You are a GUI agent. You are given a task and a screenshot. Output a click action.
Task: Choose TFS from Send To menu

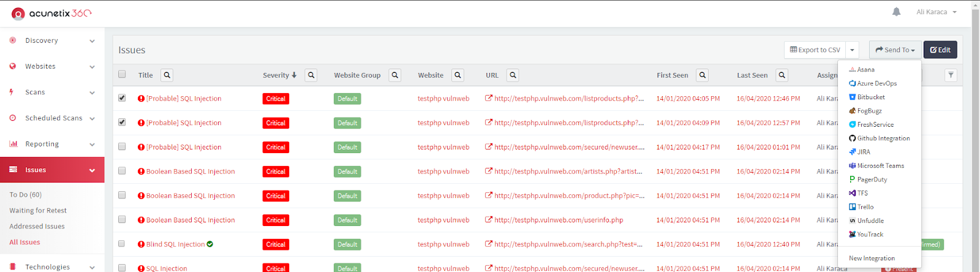tap(858, 193)
